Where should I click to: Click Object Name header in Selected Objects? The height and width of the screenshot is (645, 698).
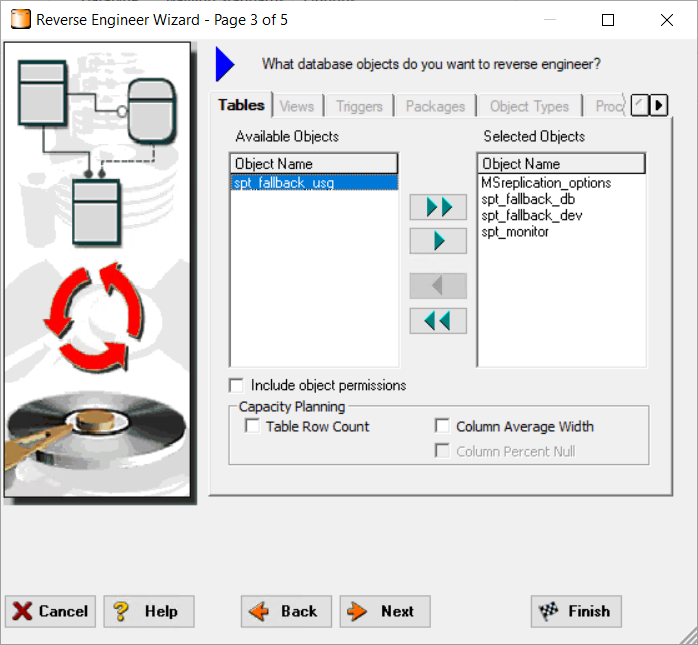pyautogui.click(x=561, y=164)
